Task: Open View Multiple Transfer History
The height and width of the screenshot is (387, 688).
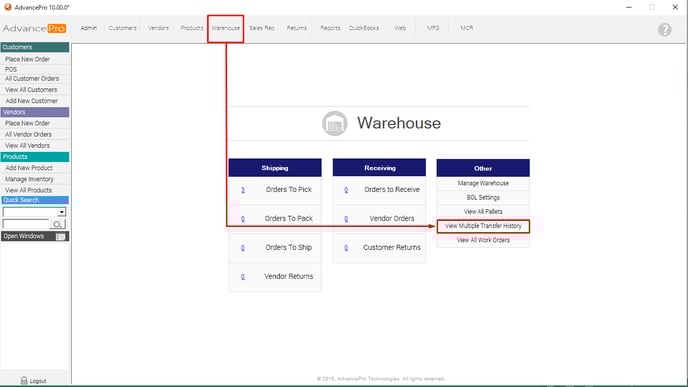Action: tap(483, 226)
